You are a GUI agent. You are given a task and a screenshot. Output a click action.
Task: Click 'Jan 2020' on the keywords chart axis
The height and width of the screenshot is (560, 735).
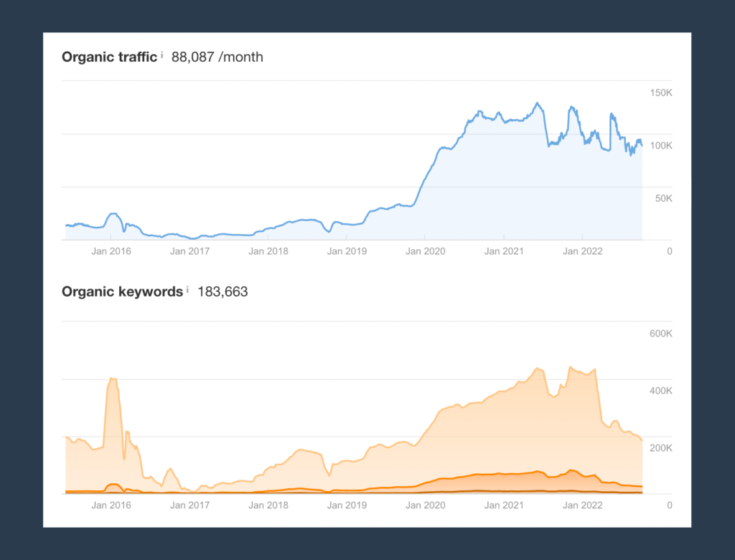tap(426, 505)
